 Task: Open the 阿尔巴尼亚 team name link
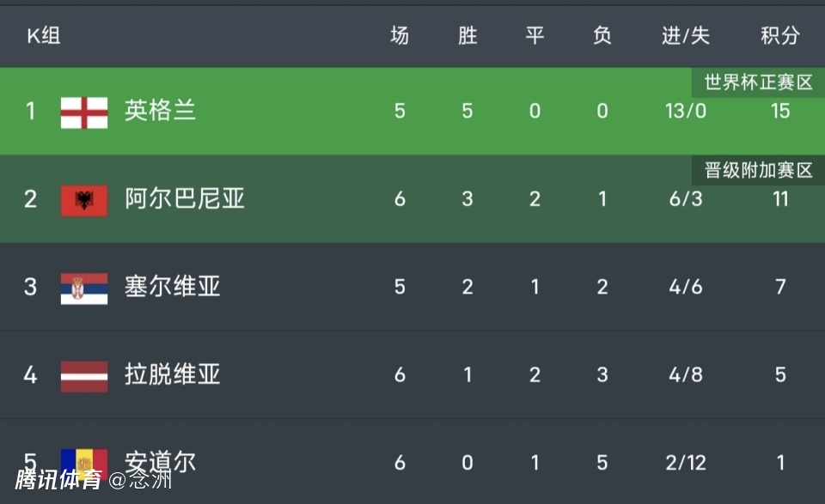click(185, 199)
